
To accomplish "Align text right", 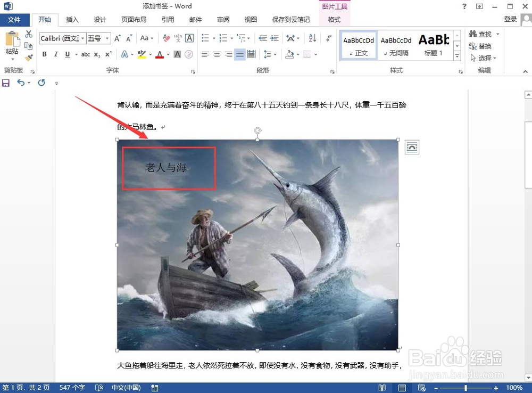I will [x=228, y=54].
